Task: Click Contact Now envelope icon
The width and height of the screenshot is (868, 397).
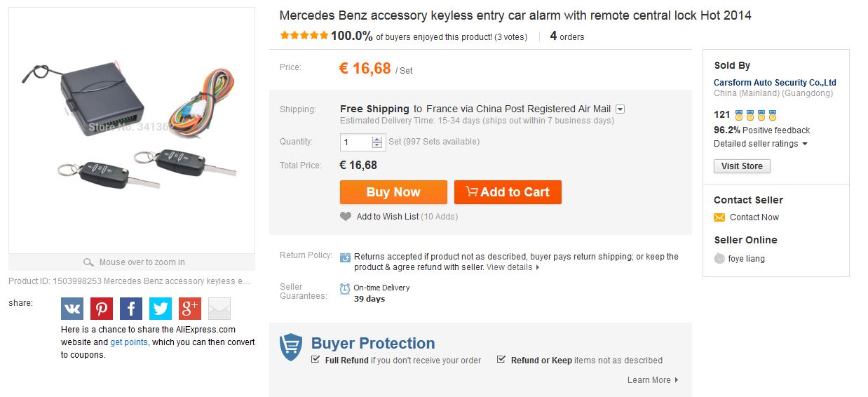Action: [x=719, y=217]
